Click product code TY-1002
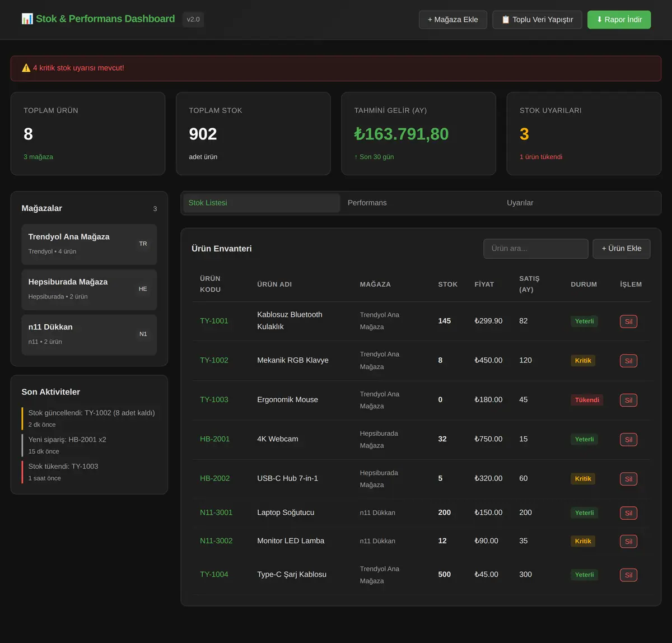Screen dimensions: 672x643 (214, 360)
